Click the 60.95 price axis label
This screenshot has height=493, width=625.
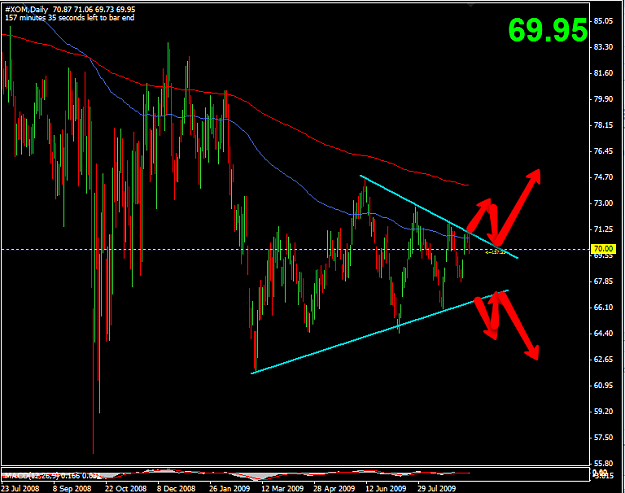pyautogui.click(x=603, y=385)
